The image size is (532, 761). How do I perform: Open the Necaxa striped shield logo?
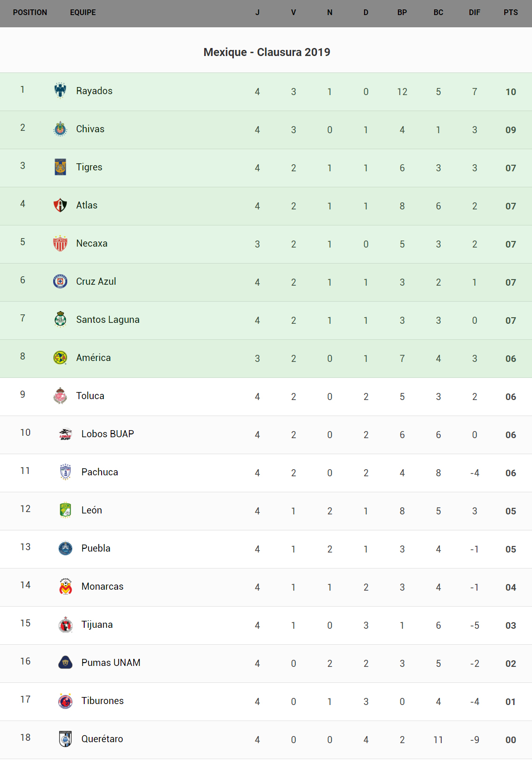60,243
